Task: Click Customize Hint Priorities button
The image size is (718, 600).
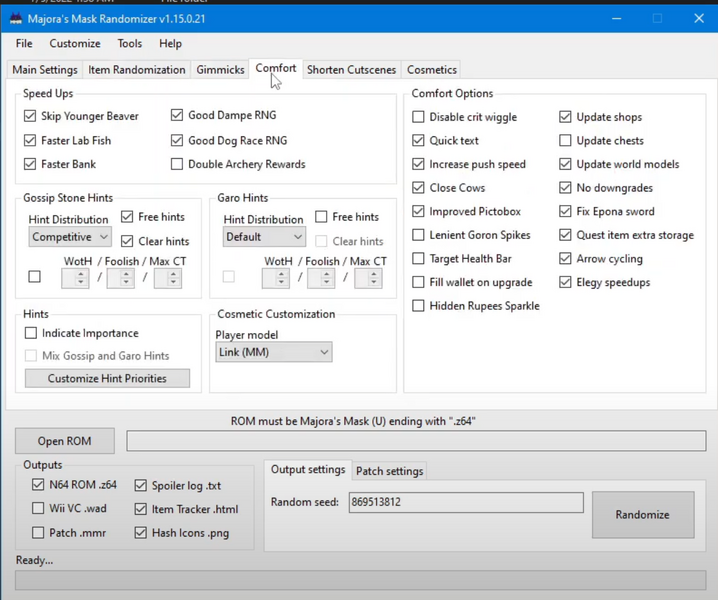Action: [107, 378]
